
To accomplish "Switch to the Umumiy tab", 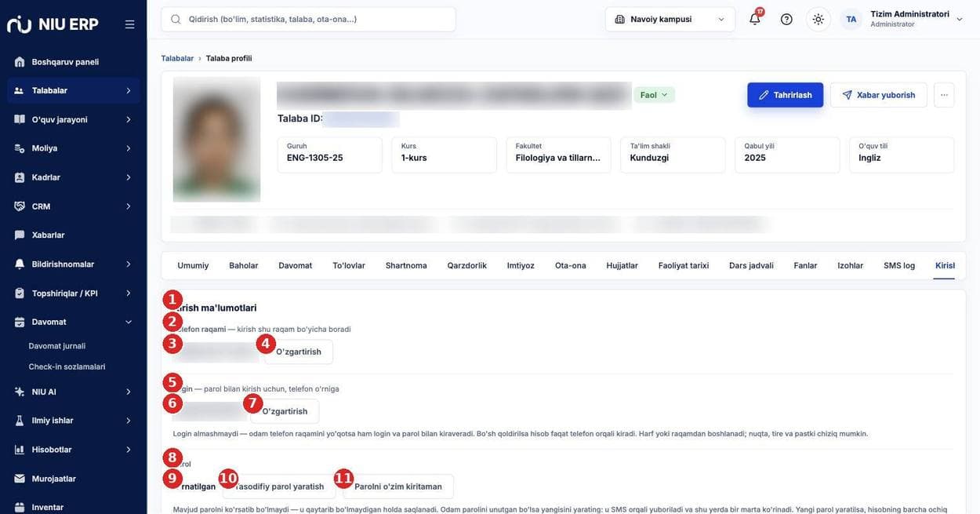I will (193, 265).
